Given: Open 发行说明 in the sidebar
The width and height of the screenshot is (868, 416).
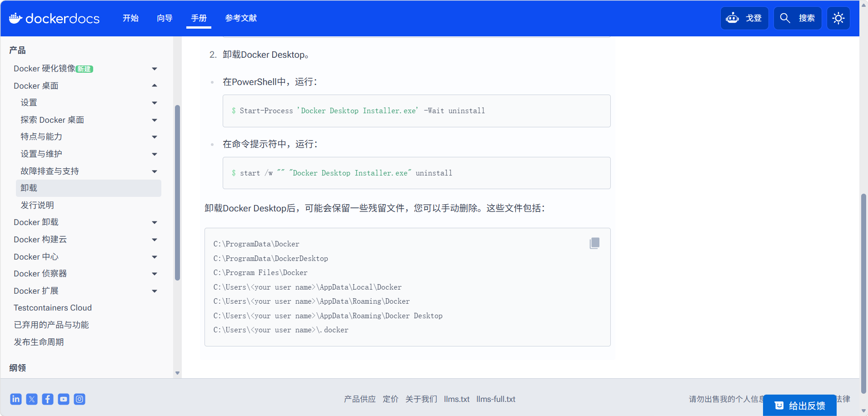Looking at the screenshot, I should [37, 205].
